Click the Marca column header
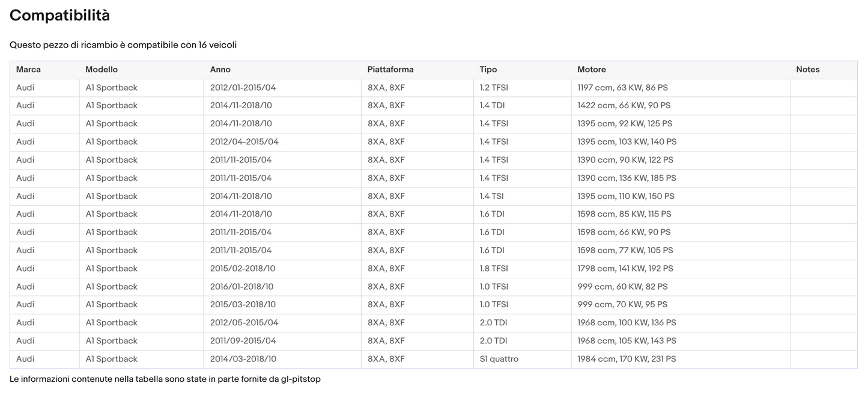Viewport: 868px width, 395px height. pyautogui.click(x=28, y=70)
